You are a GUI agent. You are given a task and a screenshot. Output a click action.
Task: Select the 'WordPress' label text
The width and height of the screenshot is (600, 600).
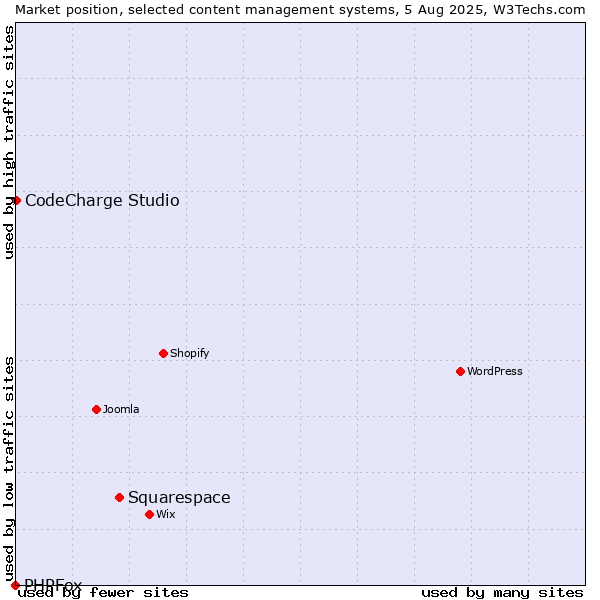495,371
